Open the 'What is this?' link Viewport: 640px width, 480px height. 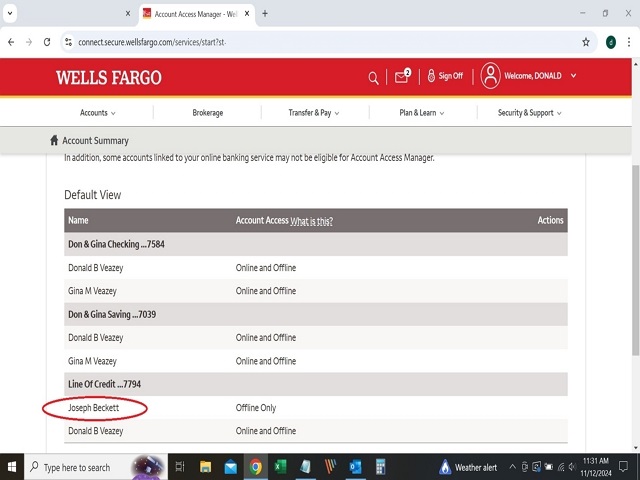click(x=311, y=221)
